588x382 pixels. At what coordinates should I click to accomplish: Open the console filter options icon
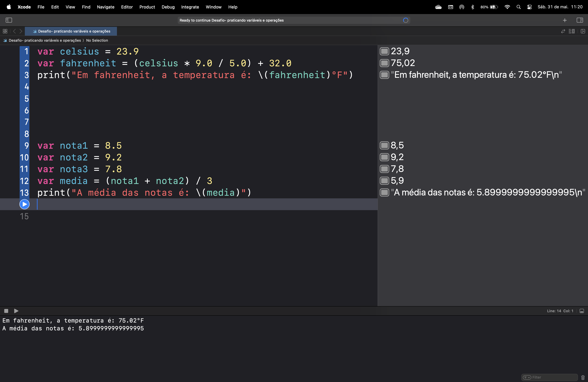[x=527, y=377]
